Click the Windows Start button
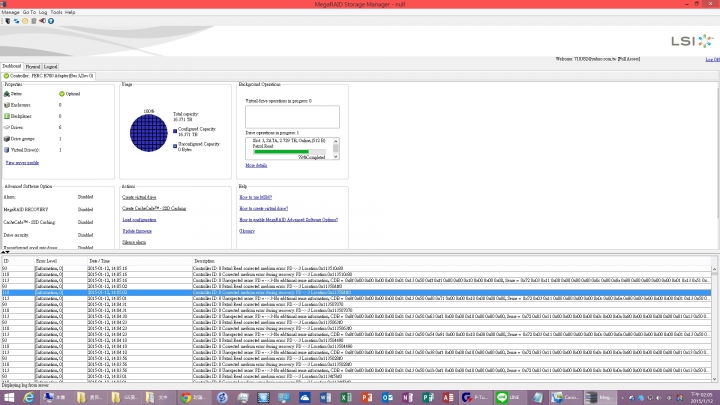Viewport: 720px width, 405px height. coord(9,397)
